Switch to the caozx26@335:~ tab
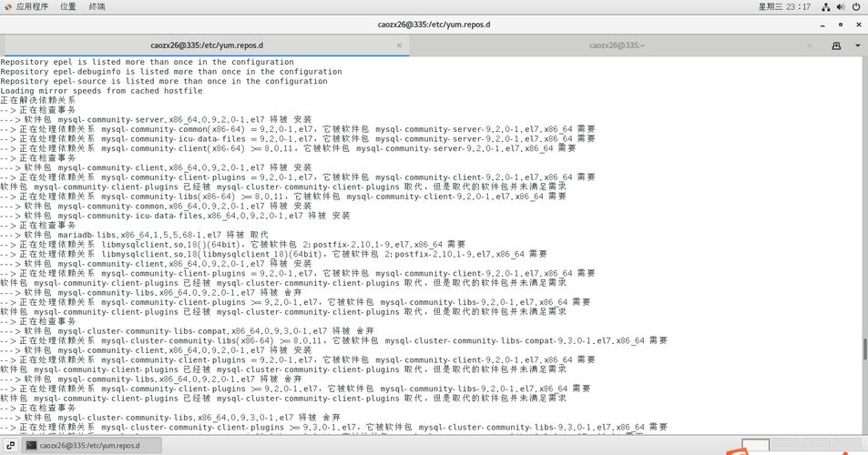The height and width of the screenshot is (455, 868). 617,45
